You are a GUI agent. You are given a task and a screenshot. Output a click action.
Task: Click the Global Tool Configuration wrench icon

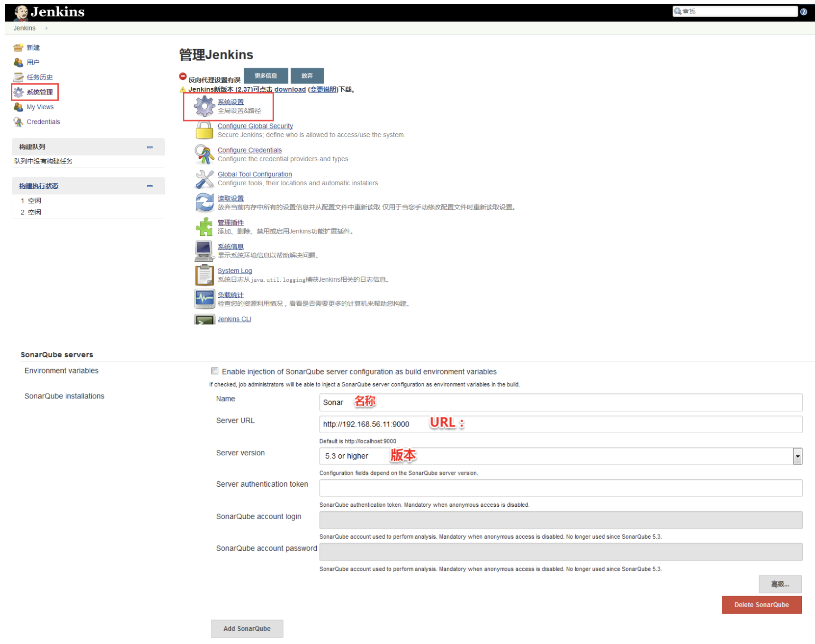[x=204, y=179]
